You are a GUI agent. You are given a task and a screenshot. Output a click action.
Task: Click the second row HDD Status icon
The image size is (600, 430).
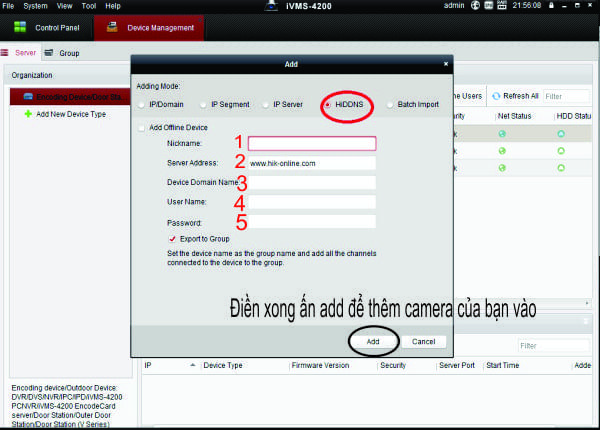(x=561, y=151)
